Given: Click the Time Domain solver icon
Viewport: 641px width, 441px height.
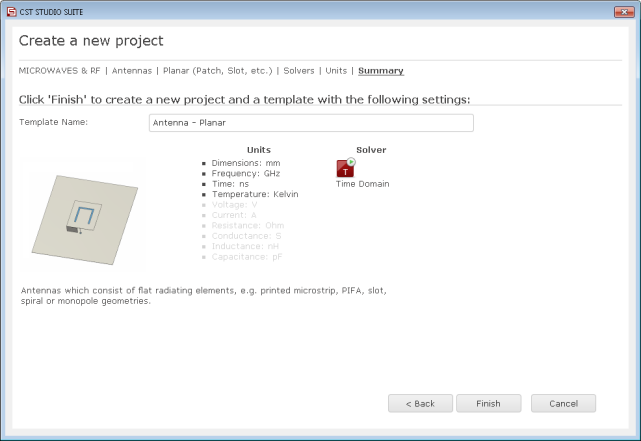Looking at the screenshot, I should coord(345,168).
